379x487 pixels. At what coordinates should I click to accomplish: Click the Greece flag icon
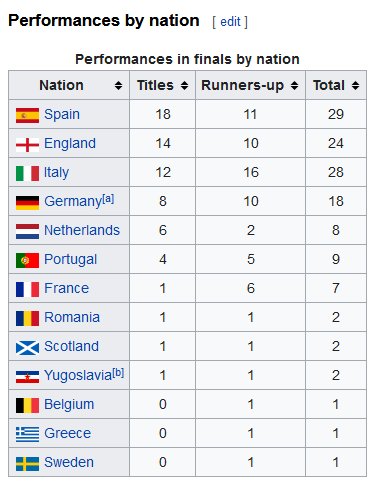(x=27, y=435)
